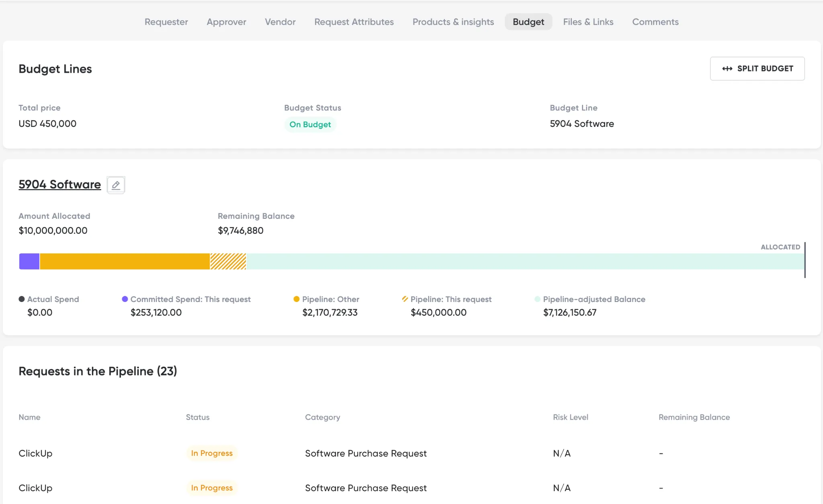Open the Requester tab
This screenshot has width=823, height=504.
coord(166,22)
